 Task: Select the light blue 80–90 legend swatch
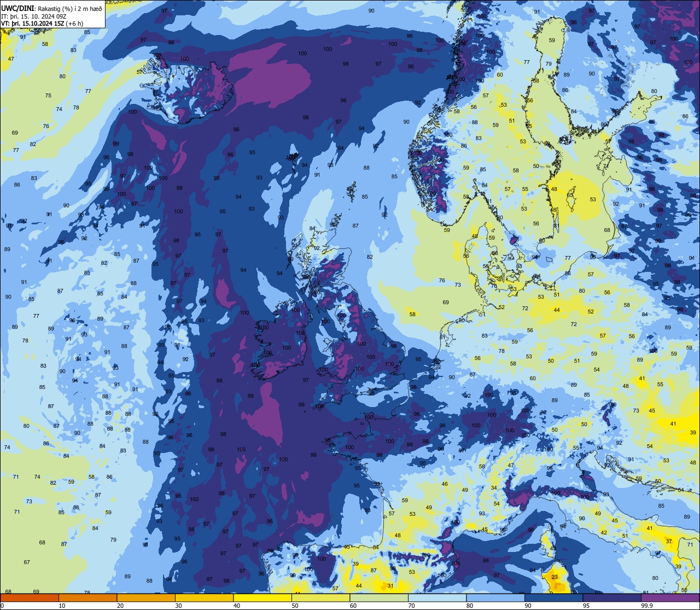[x=495, y=597]
